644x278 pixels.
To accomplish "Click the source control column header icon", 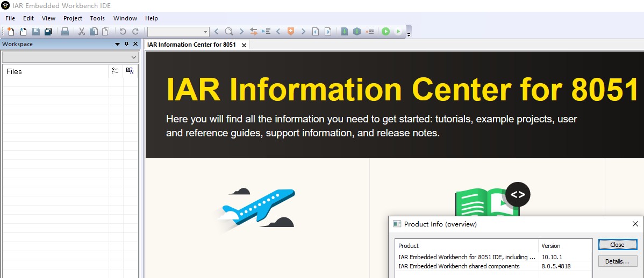I will (x=130, y=71).
